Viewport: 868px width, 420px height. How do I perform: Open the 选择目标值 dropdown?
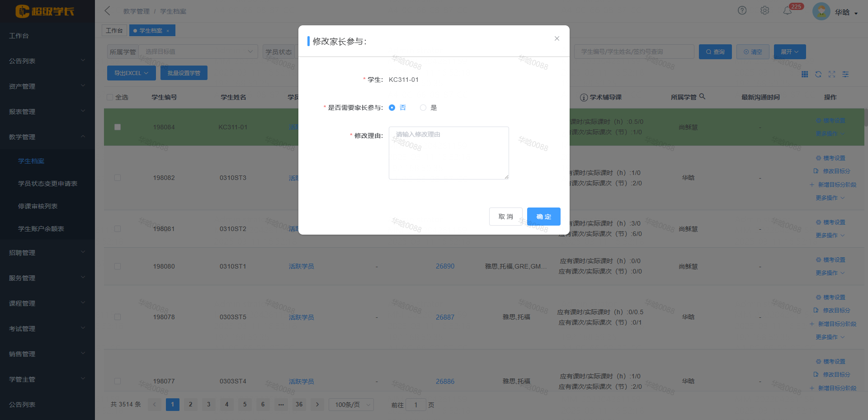click(198, 52)
